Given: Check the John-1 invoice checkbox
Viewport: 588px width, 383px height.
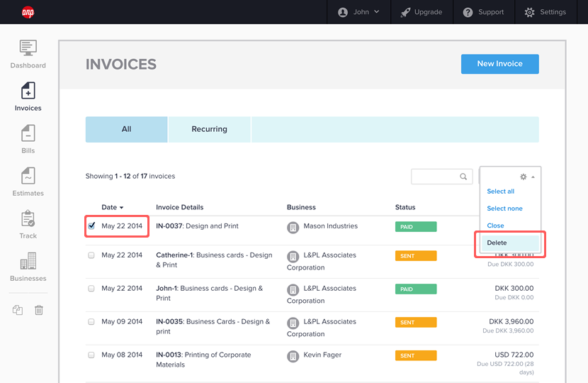Looking at the screenshot, I should 91,289.
